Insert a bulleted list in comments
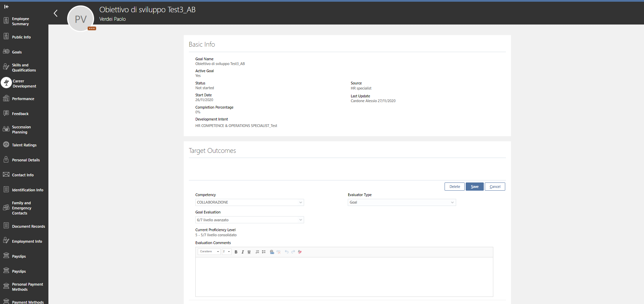 click(264, 252)
